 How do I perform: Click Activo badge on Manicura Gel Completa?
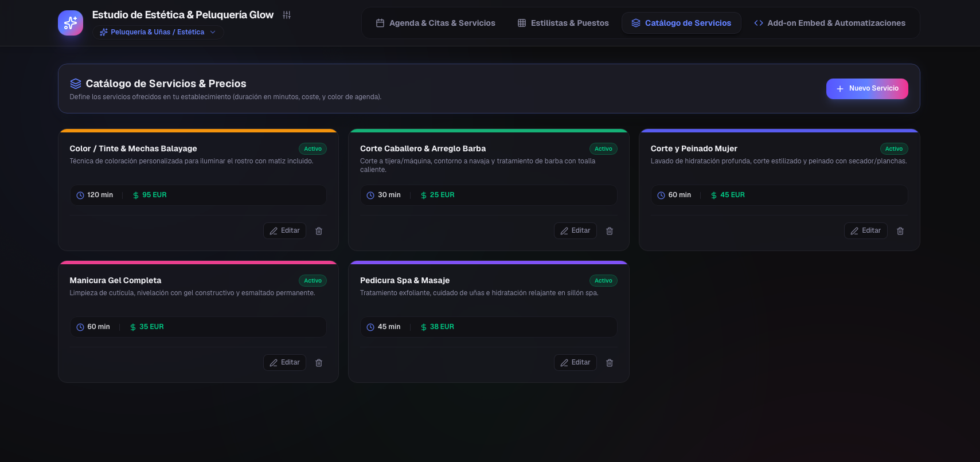[x=313, y=280]
